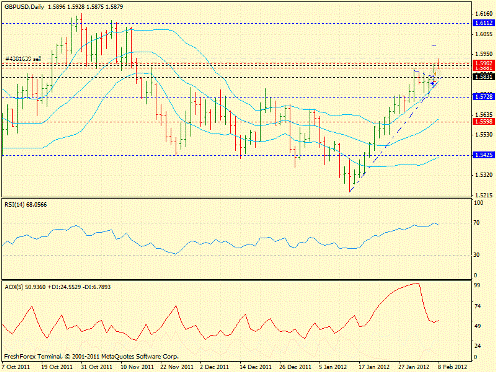496x372 pixels.
Task: Click the 10 Nov 2011 date label
Action: pos(137,367)
